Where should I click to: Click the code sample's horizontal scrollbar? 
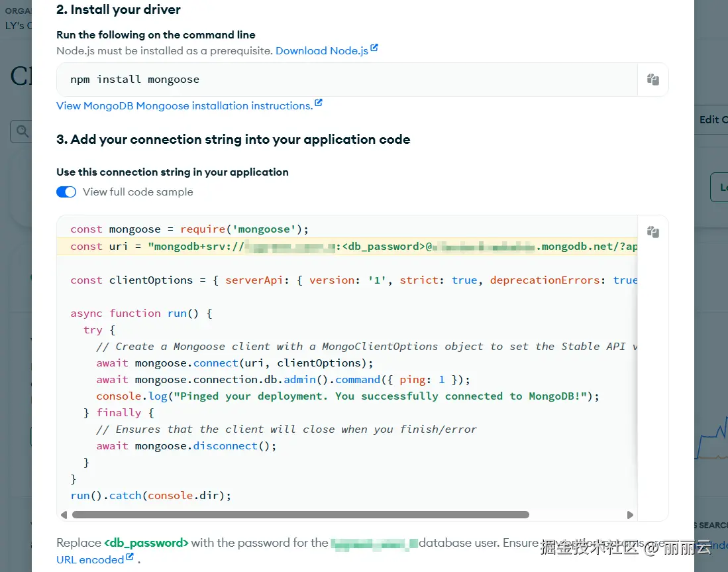(x=300, y=514)
